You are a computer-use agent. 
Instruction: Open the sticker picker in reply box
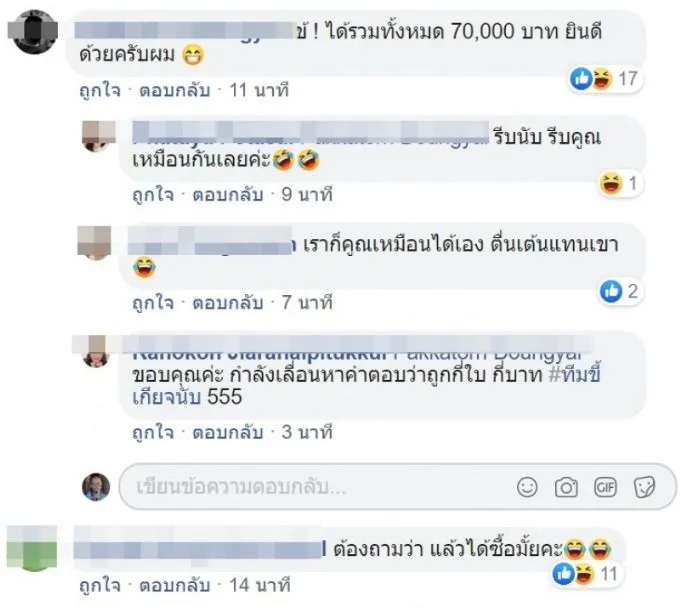coord(644,487)
